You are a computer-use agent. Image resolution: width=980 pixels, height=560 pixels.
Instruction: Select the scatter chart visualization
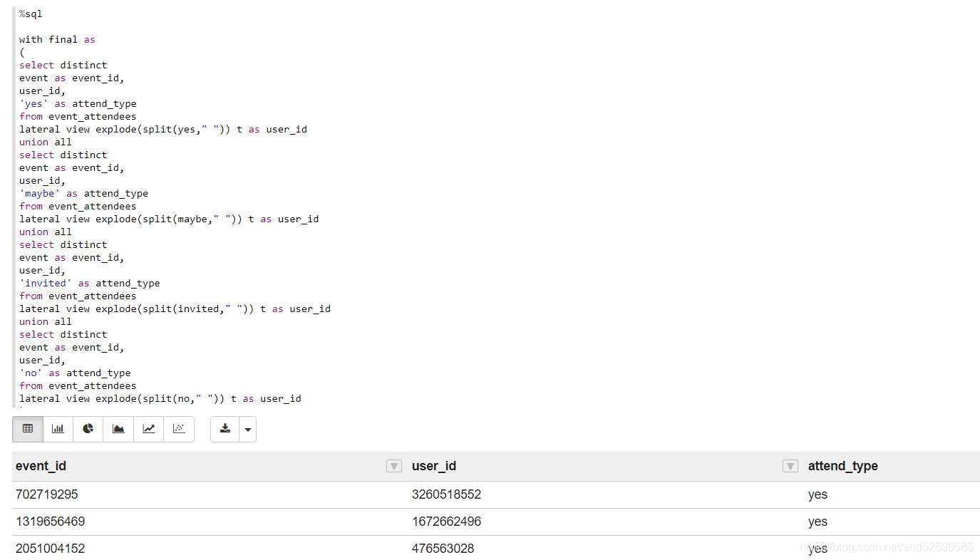tap(179, 429)
